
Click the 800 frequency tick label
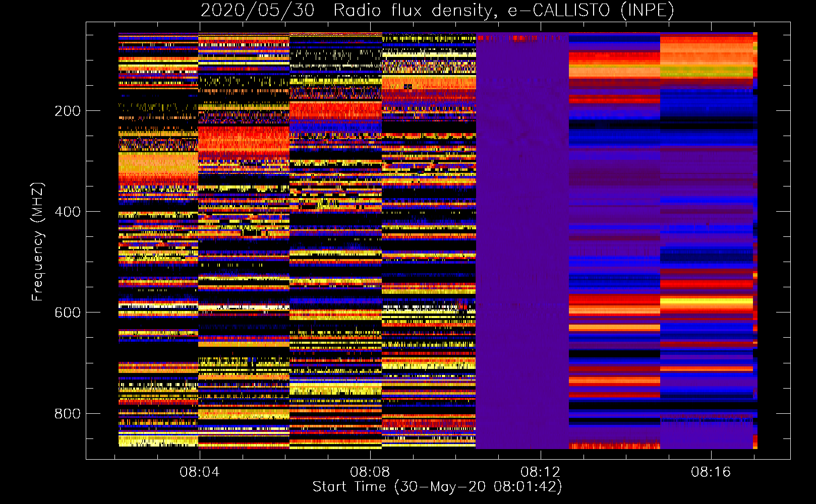click(x=68, y=414)
